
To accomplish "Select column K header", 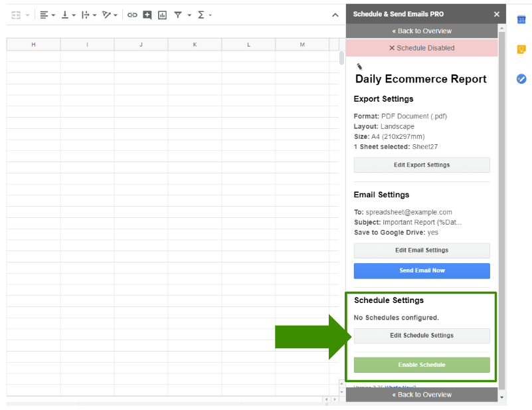I will (x=195, y=45).
